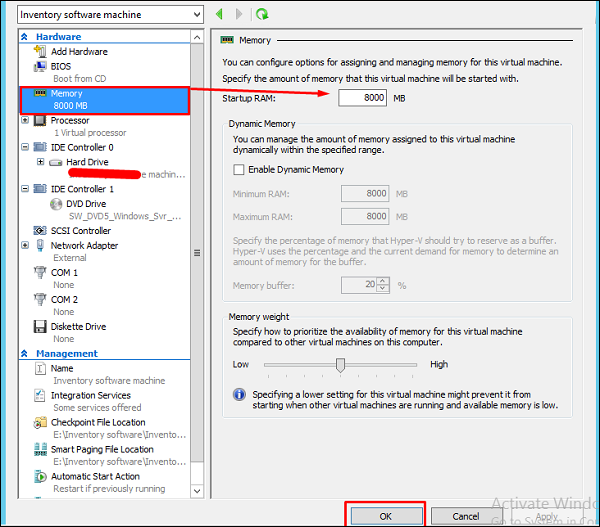Select the BIOS chip icon
The image size is (600, 527).
pos(39,66)
